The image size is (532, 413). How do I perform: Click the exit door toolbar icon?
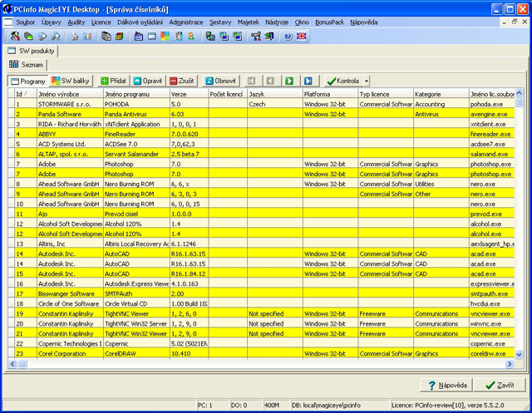tap(269, 36)
